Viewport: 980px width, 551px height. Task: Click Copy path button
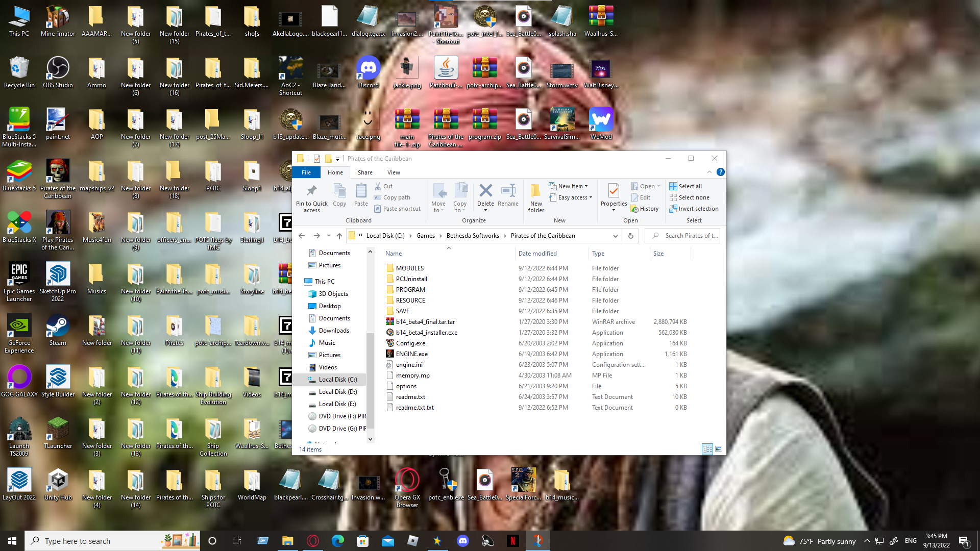click(x=392, y=197)
